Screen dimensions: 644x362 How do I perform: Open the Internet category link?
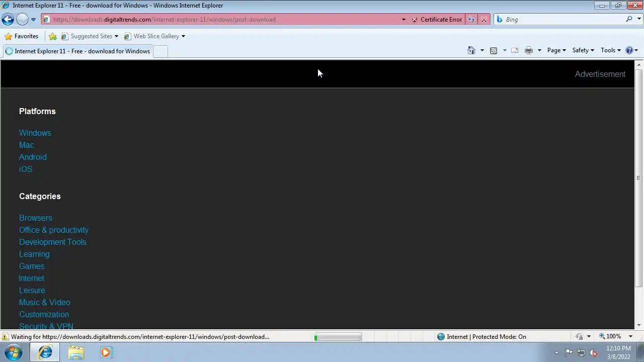32,278
